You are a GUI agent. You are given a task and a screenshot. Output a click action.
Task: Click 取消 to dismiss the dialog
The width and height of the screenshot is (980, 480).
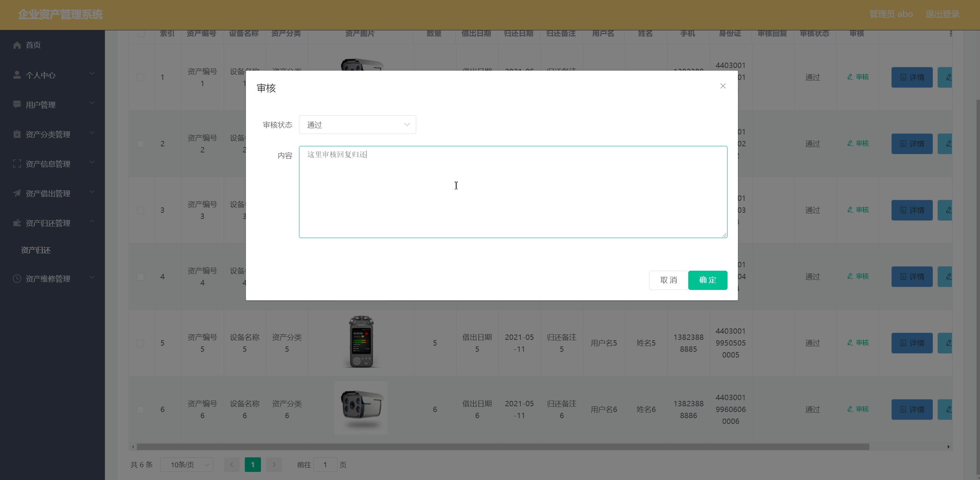coord(668,280)
